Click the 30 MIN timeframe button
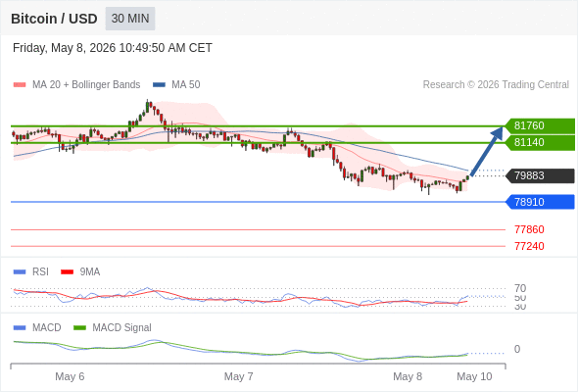 (130, 19)
